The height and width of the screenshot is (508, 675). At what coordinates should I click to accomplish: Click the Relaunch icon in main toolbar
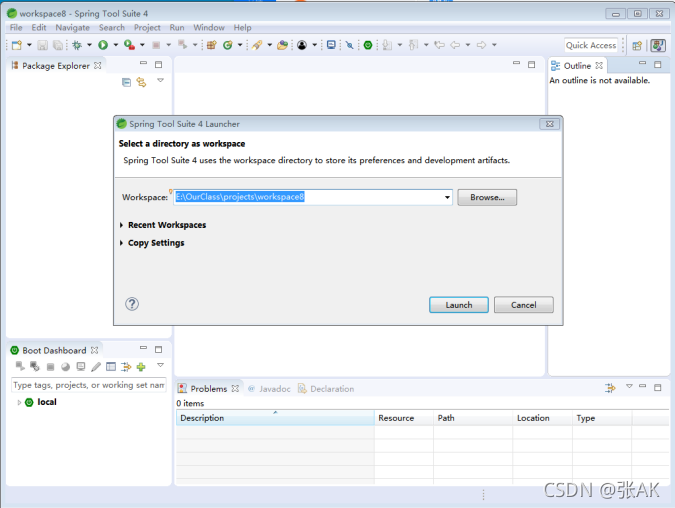[182, 45]
